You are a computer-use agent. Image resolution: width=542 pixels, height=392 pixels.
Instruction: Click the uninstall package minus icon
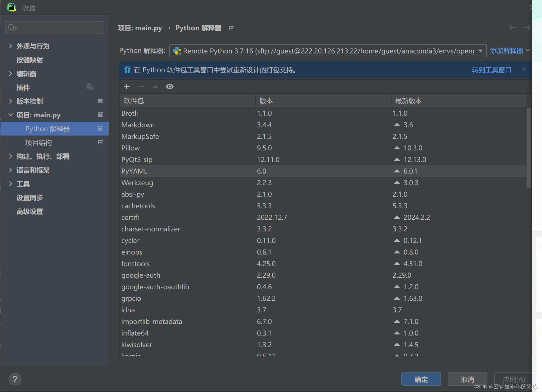coord(141,86)
